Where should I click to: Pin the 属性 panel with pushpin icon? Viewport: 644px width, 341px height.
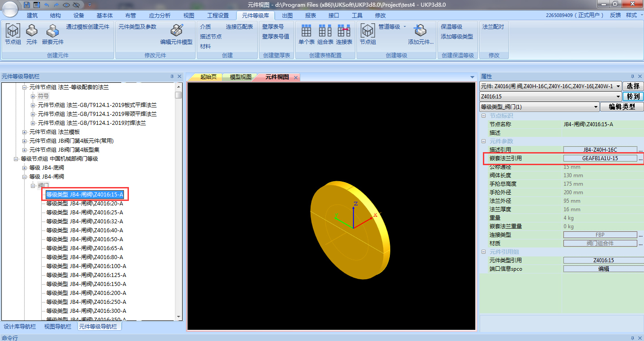[x=632, y=77]
